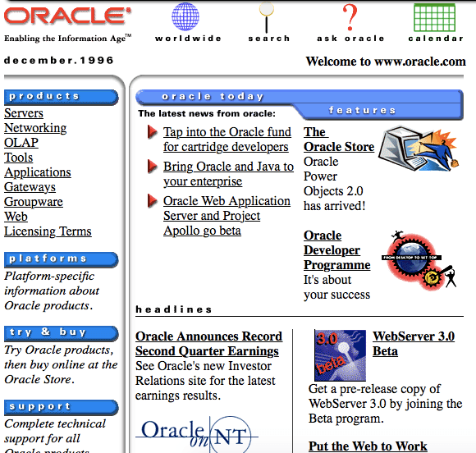The image size is (476, 453).
Task: Open the support section header
Action: (61, 407)
